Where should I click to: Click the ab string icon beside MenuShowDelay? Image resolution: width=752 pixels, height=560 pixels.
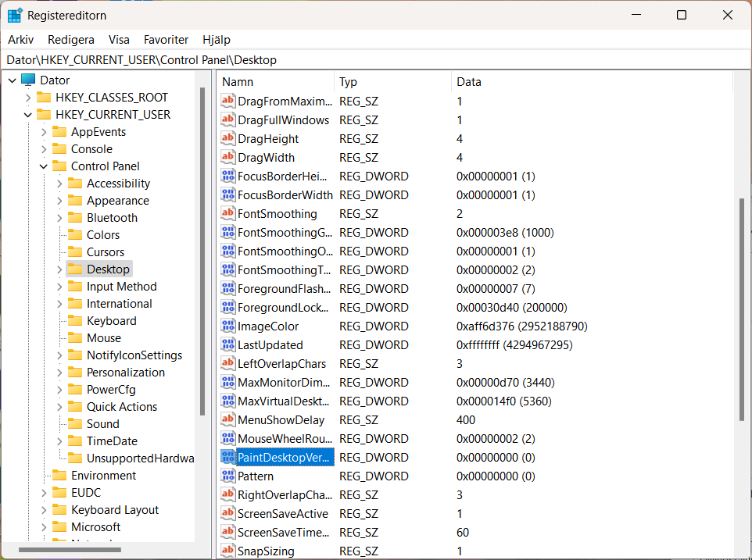click(228, 419)
